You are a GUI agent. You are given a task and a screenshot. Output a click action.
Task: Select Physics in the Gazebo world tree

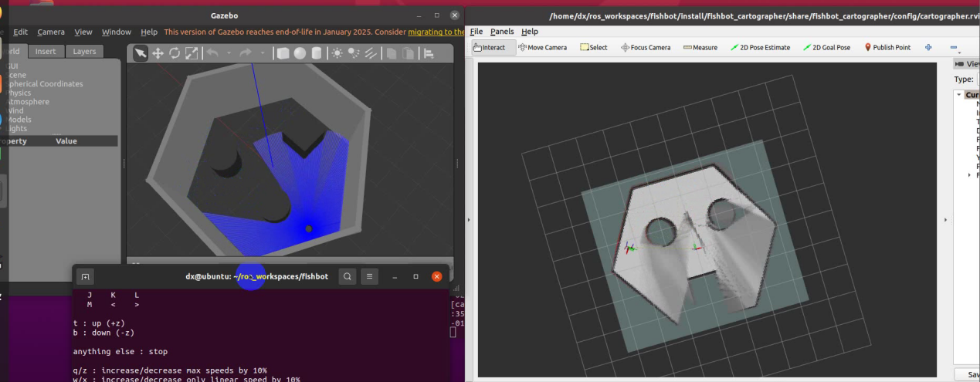coord(19,93)
